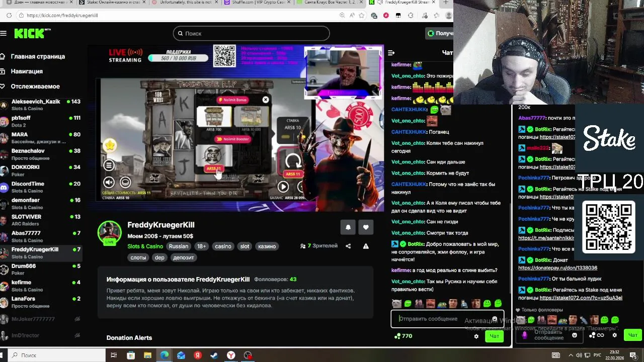This screenshot has width=644, height=362.
Task: Open Steam from the taskbar
Action: [x=214, y=355]
